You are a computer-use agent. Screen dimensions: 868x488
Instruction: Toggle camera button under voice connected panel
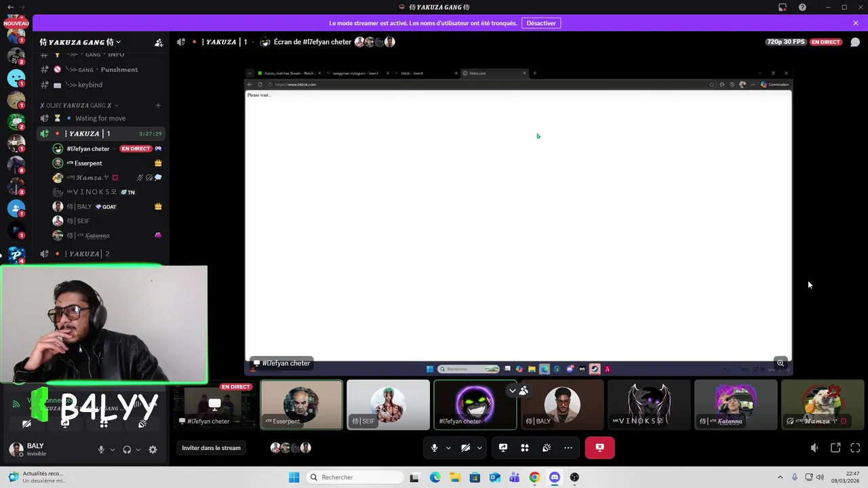click(x=26, y=424)
